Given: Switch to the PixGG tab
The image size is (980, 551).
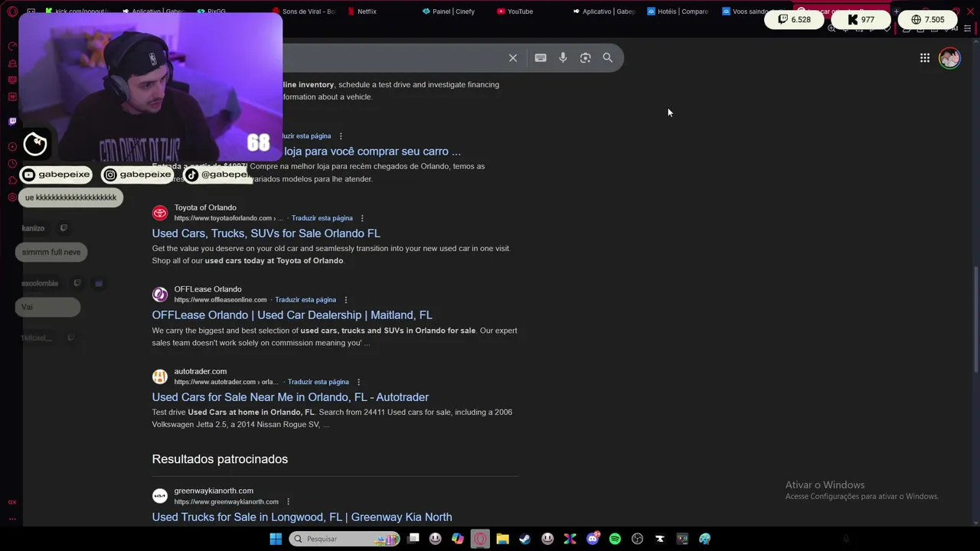Looking at the screenshot, I should [x=211, y=11].
